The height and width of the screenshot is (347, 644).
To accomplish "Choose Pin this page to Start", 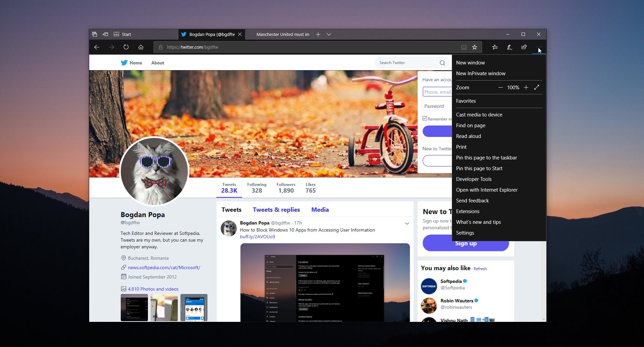I will [499, 168].
